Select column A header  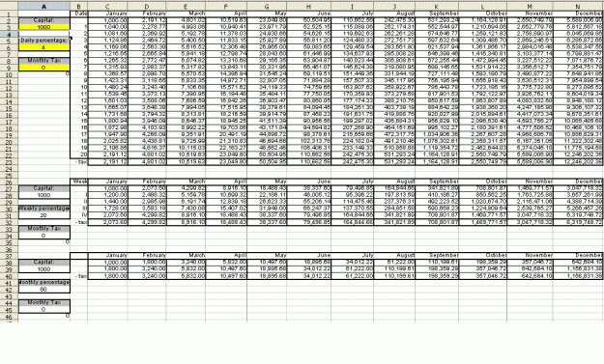43,7
